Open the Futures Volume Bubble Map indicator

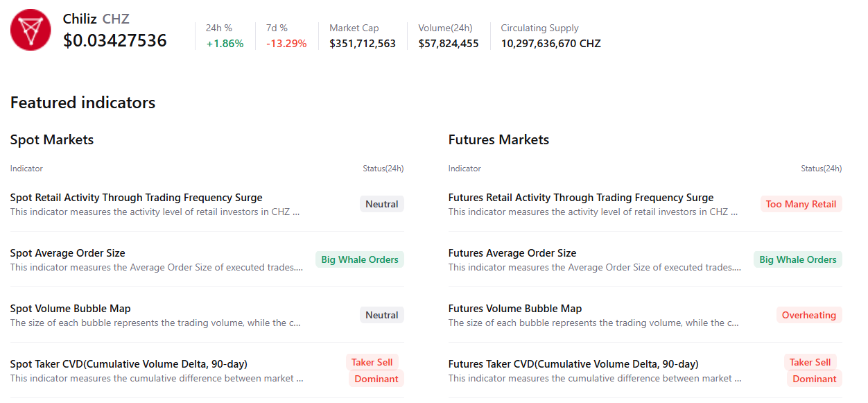pos(514,309)
